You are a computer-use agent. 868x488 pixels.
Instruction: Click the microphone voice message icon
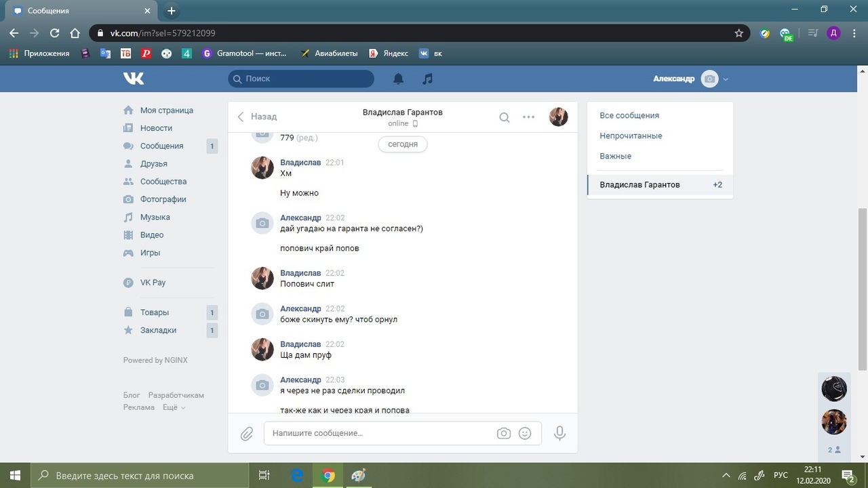point(559,433)
